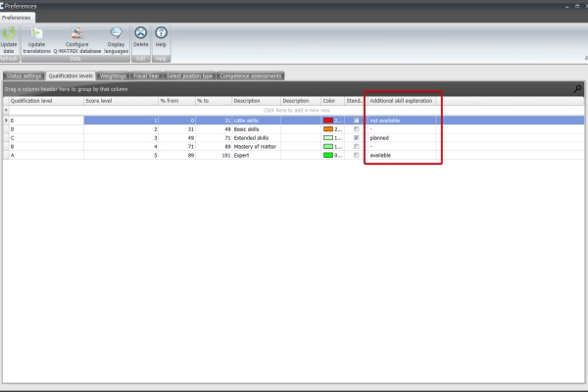This screenshot has height=392, width=588.
Task: Open color dropdown for Basic skills row
Action: click(x=336, y=129)
